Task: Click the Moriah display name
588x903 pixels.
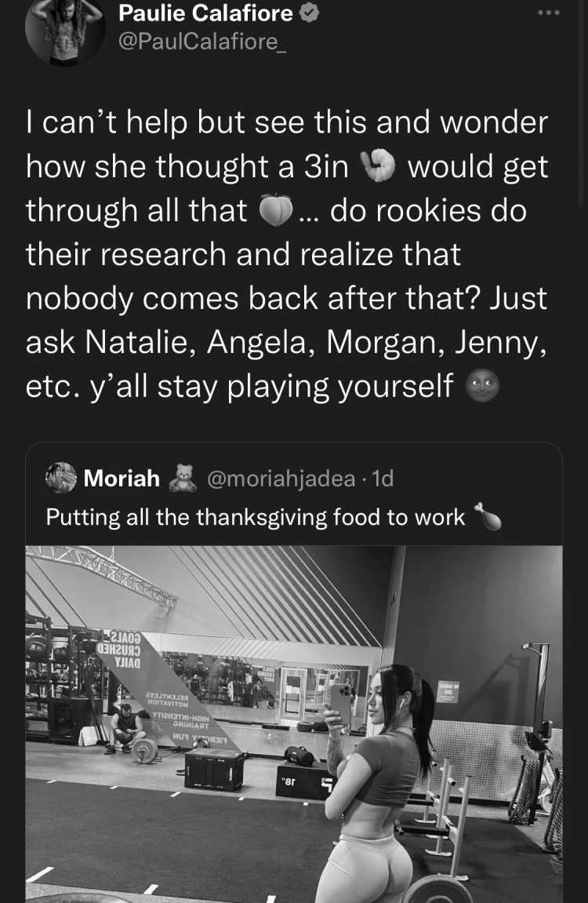Action: 122,479
